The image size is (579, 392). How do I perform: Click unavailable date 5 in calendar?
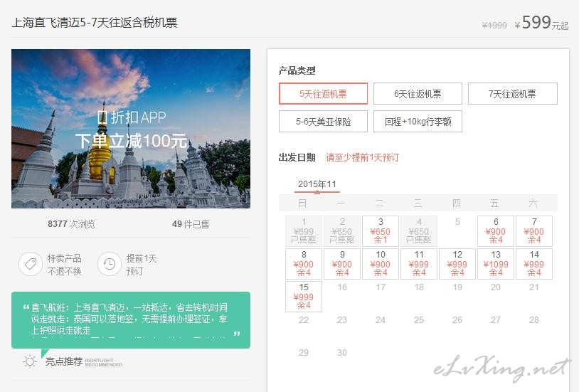coord(457,222)
